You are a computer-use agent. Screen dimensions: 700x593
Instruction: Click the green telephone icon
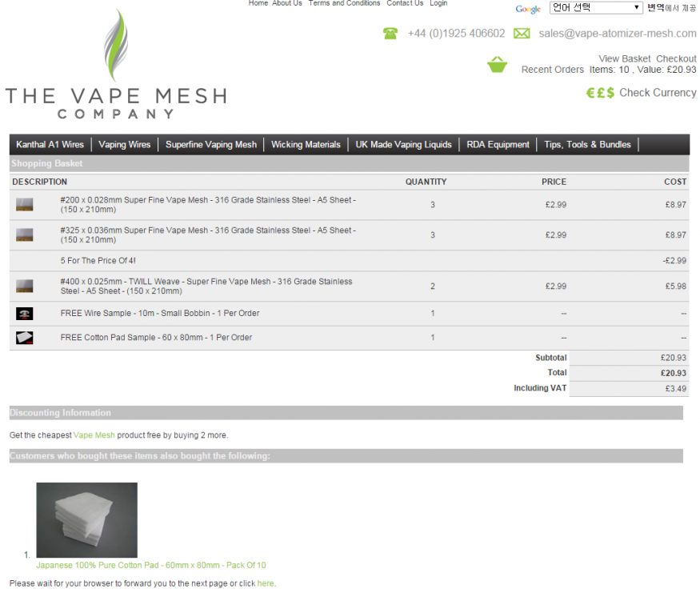pos(390,34)
